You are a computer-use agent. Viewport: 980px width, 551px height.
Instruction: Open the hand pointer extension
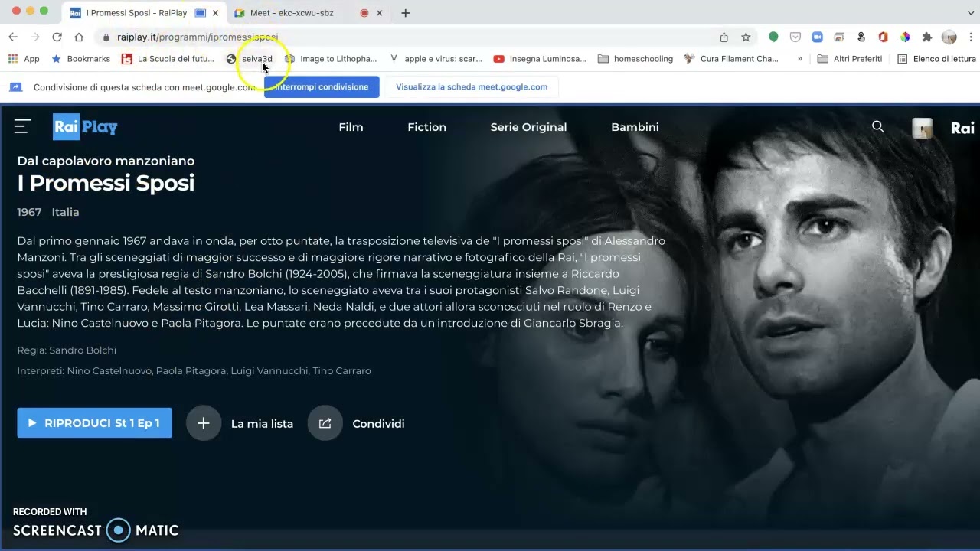point(861,37)
